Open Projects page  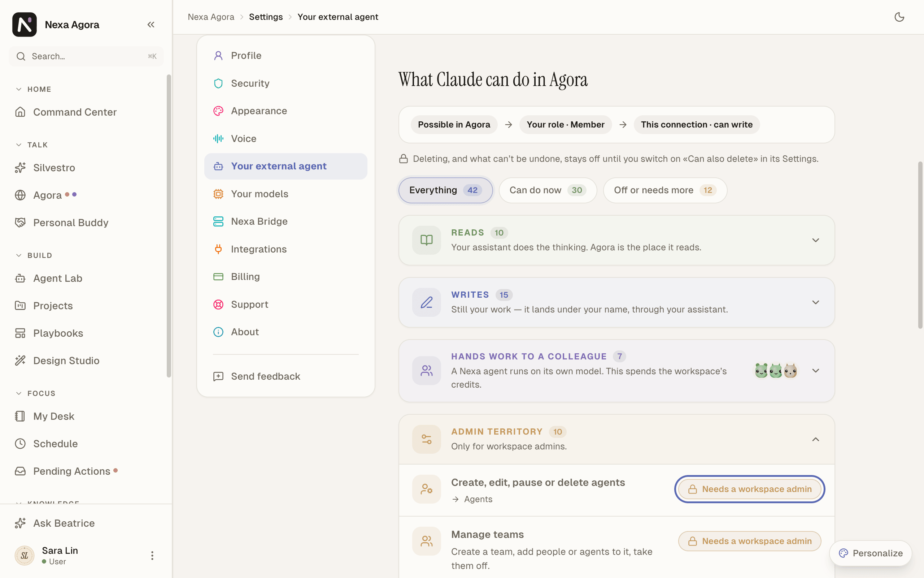(86, 306)
